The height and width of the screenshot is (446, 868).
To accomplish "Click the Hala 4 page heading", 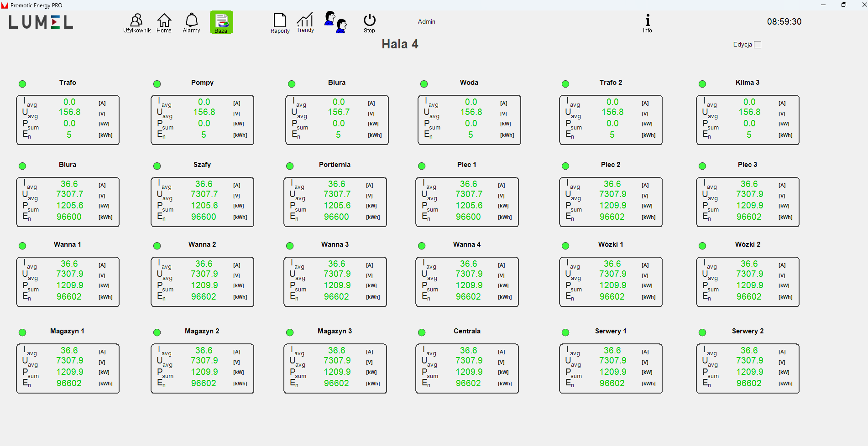I will (x=400, y=44).
